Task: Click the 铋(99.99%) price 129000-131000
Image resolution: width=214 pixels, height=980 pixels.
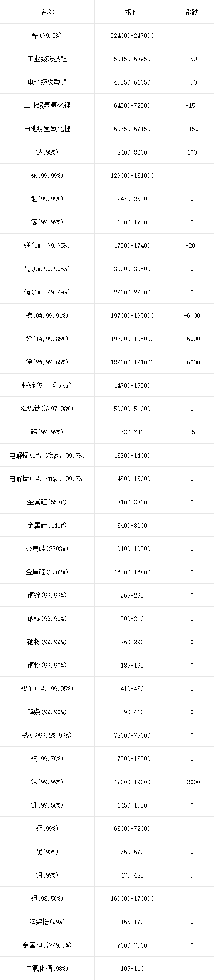Action: pyautogui.click(x=132, y=175)
